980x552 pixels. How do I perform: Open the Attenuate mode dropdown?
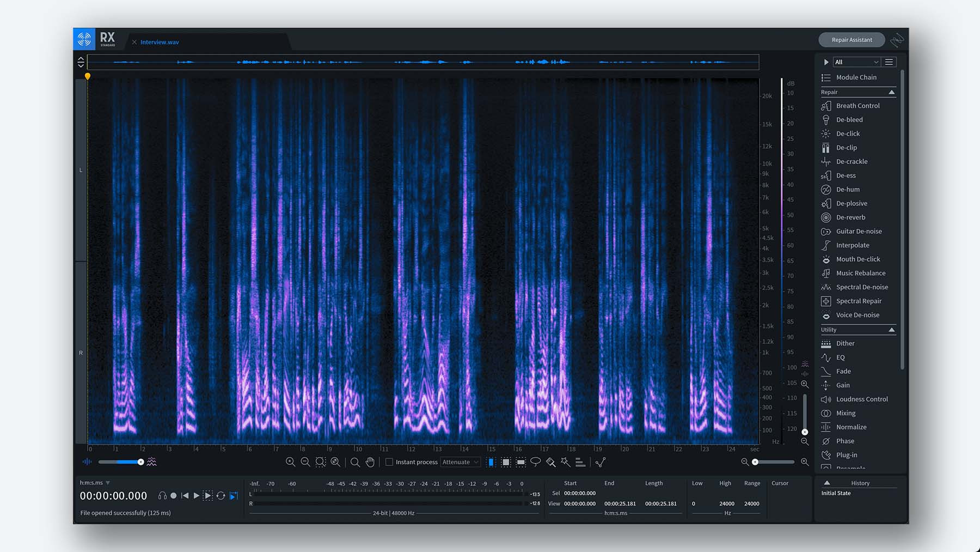[460, 462]
